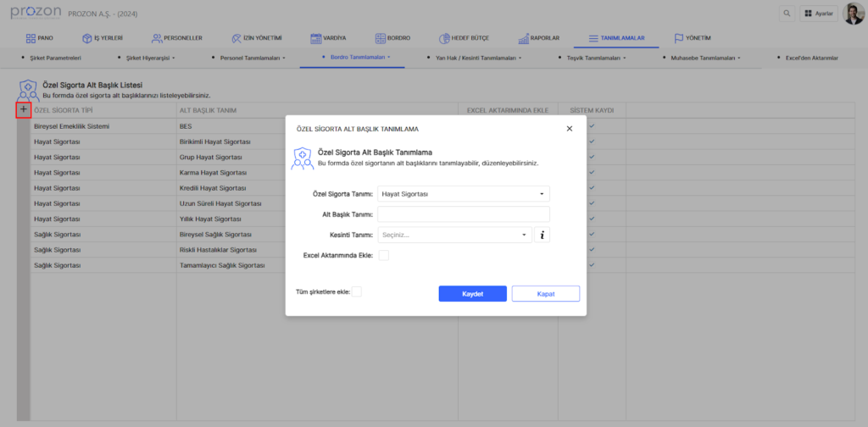The image size is (868, 427).
Task: Click the PANO dashboard icon
Action: pyautogui.click(x=31, y=38)
